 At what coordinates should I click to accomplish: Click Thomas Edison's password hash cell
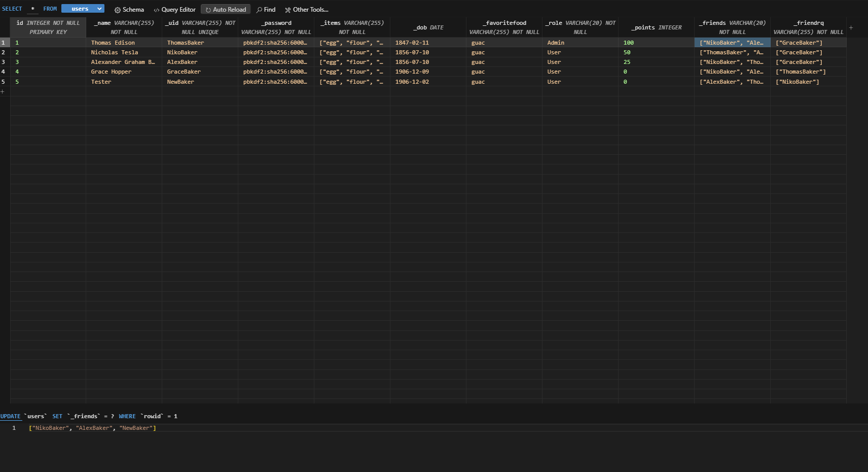pos(276,43)
